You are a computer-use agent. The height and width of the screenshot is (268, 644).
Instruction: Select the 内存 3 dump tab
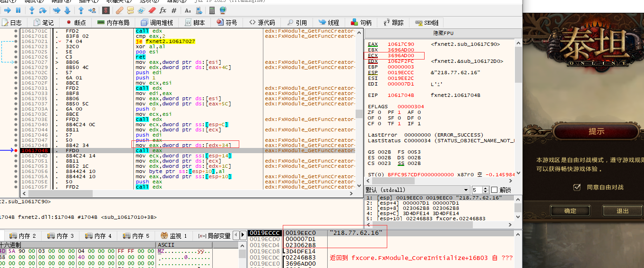pyautogui.click(x=61, y=236)
